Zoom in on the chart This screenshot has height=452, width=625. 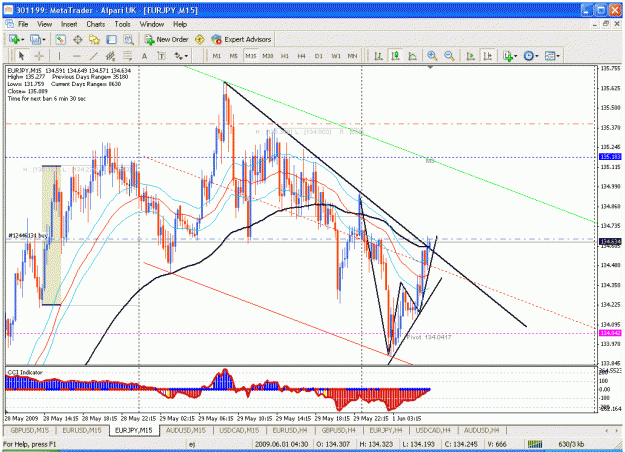click(432, 56)
